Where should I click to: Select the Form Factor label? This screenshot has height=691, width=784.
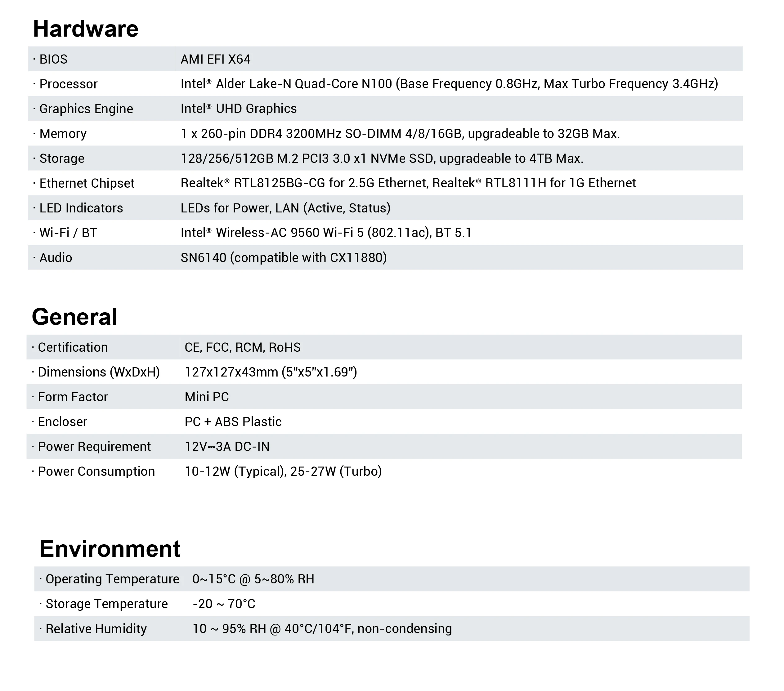73,397
